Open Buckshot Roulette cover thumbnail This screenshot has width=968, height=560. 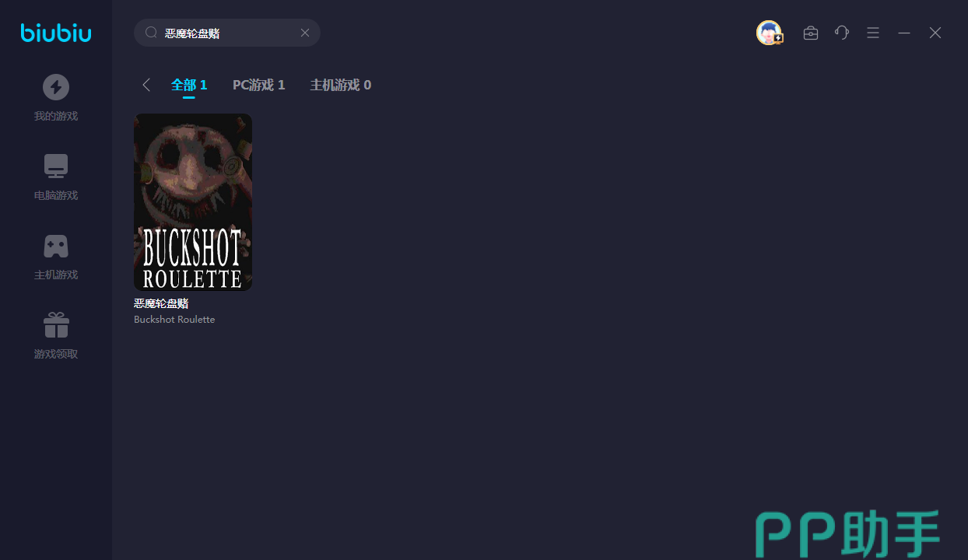point(193,202)
